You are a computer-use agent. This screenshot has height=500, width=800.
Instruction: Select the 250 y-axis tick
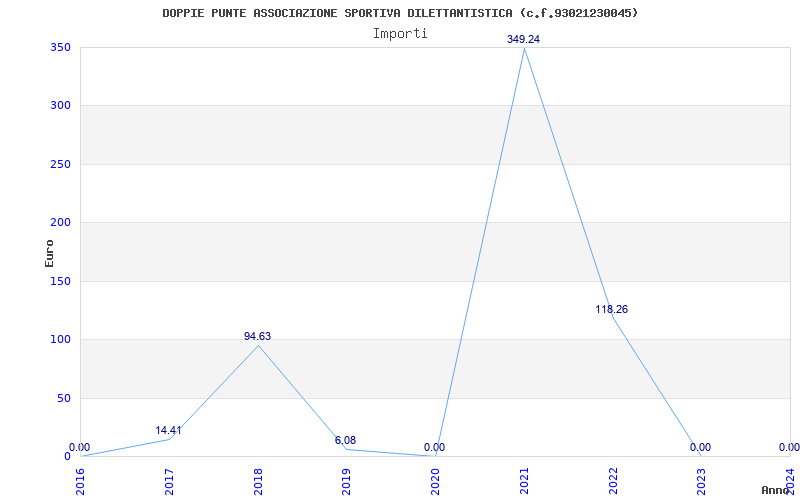(x=60, y=165)
